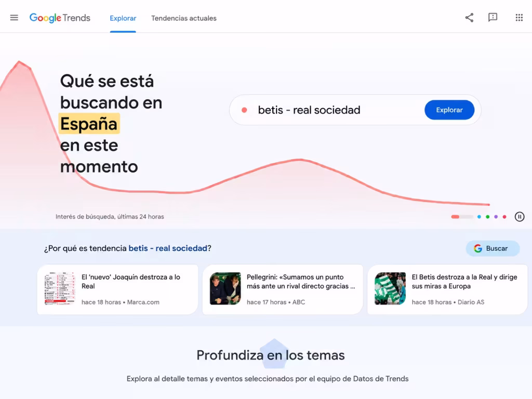
Task: Open the Pellegrini ABC article
Action: 283,289
